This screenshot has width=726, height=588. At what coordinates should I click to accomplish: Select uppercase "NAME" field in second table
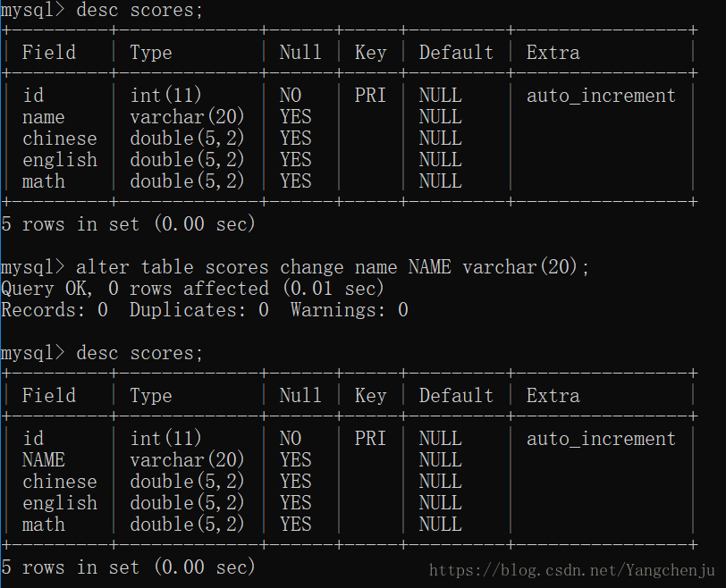tap(44, 460)
